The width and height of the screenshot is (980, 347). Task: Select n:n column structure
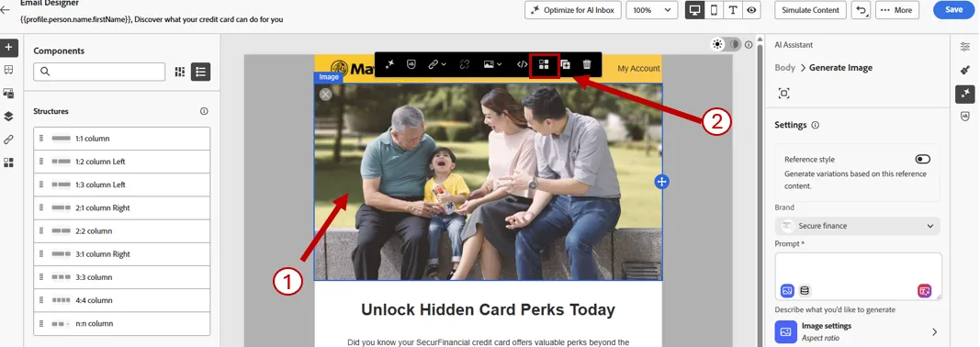[122, 324]
